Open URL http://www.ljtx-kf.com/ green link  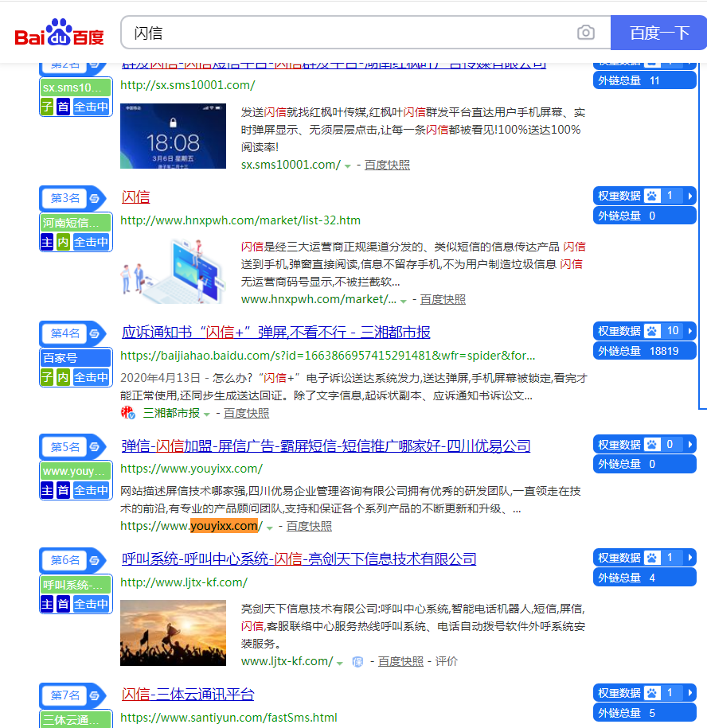coord(184,582)
